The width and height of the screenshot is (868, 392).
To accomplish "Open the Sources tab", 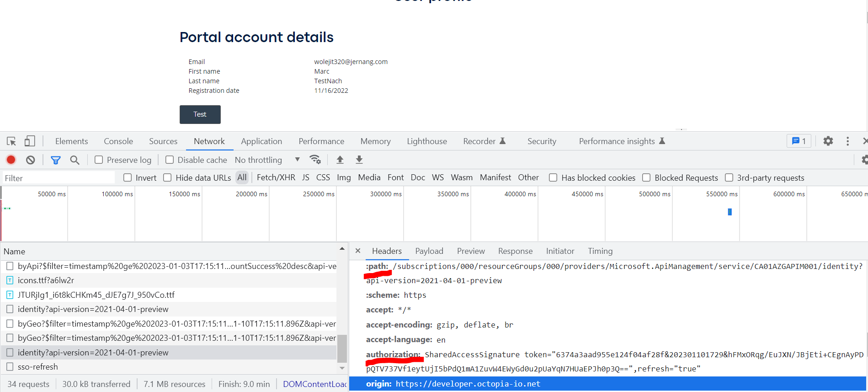I will coord(163,141).
